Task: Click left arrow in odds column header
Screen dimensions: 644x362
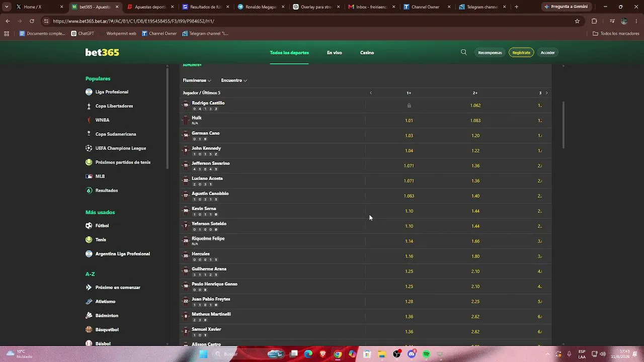Action: click(x=371, y=93)
